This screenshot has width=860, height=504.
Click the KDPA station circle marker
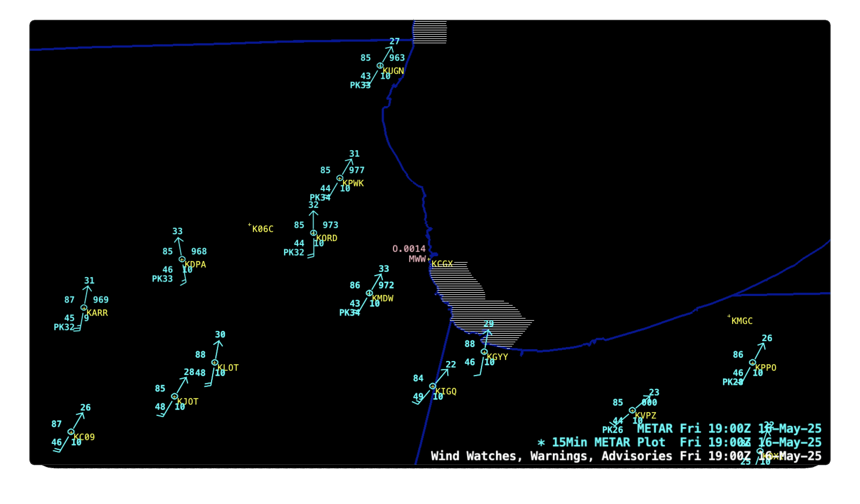(x=182, y=259)
